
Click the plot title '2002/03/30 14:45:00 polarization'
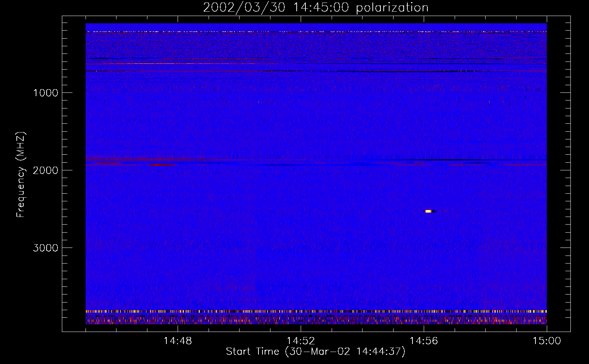[316, 8]
